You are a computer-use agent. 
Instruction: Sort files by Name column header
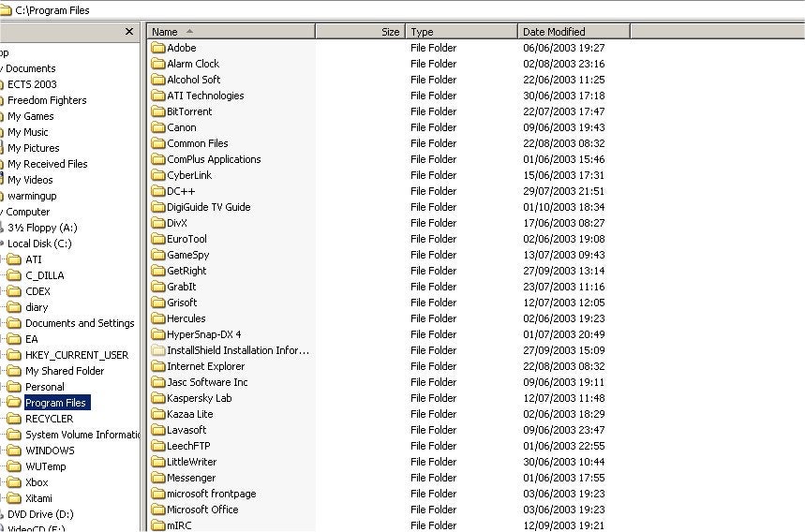[231, 32]
